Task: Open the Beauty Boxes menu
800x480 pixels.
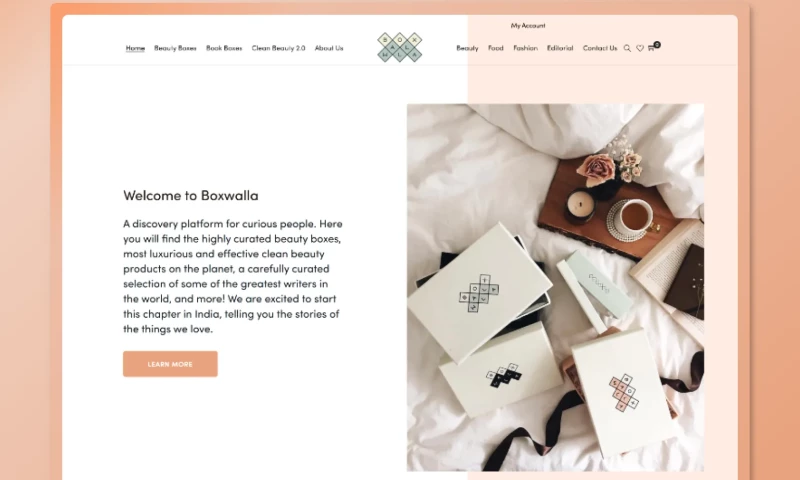Action: pyautogui.click(x=175, y=48)
